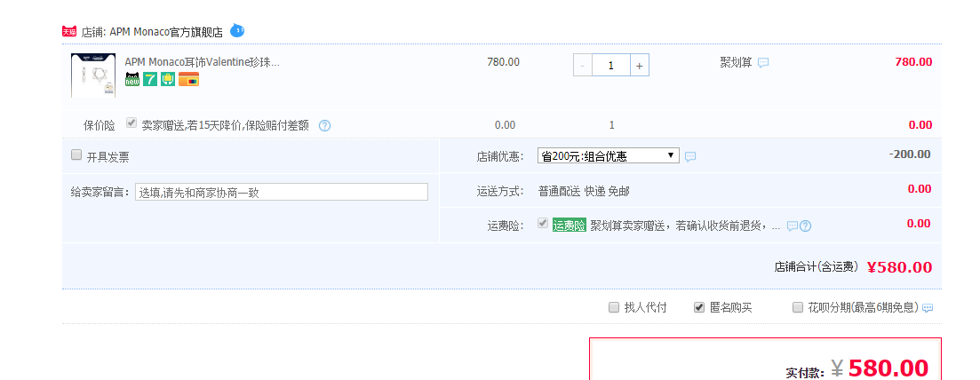Click the question mark icon in 运费险 row
The image size is (980, 380).
pyautogui.click(x=806, y=226)
